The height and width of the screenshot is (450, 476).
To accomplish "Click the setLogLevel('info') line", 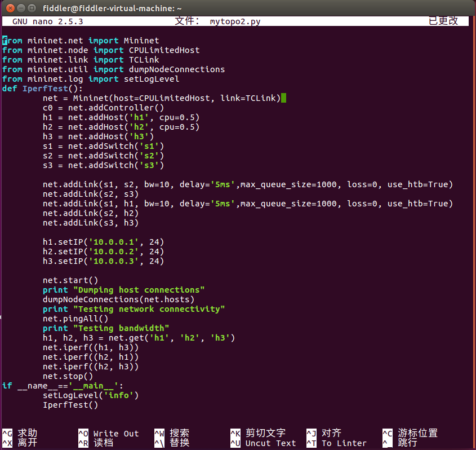I will click(91, 396).
